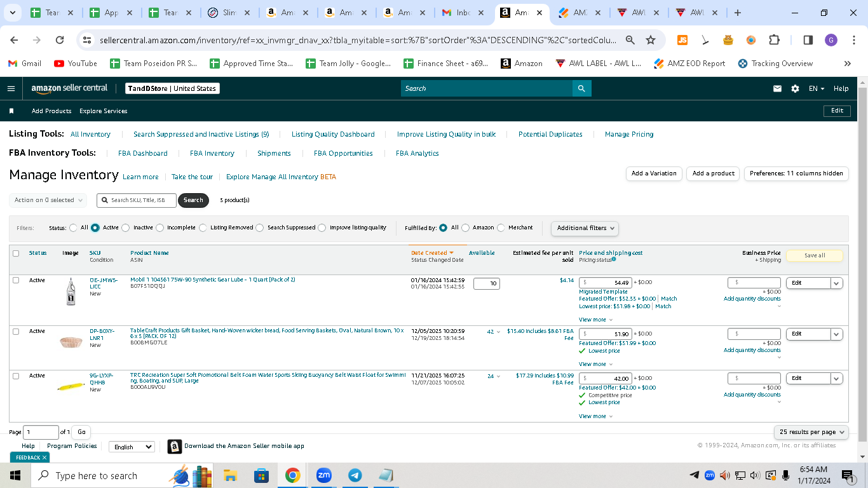Screen dimensions: 868x488
Task: Open Microsoft Store from the taskbar
Action: pos(261,475)
